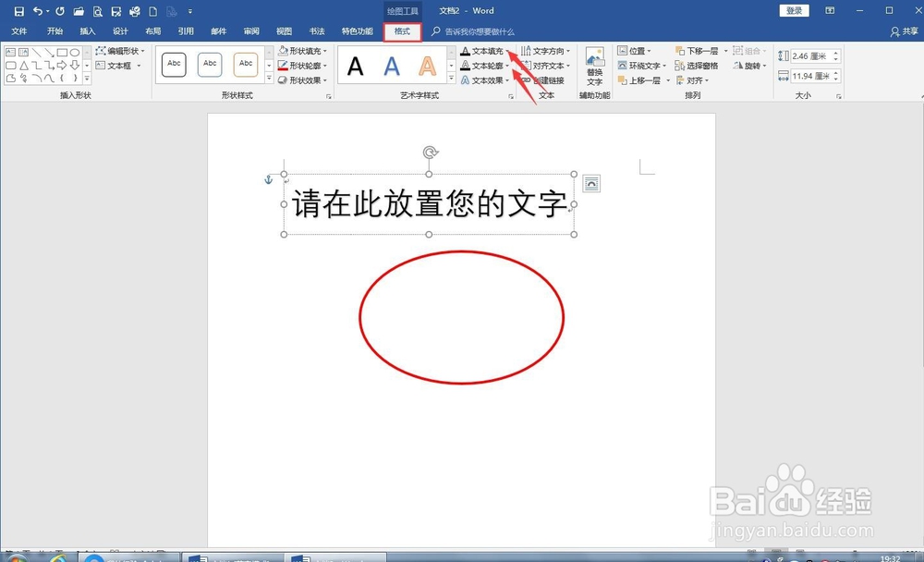Click the 形状效果 (Shape Effects) icon
This screenshot has height=562, width=924.
(x=284, y=79)
